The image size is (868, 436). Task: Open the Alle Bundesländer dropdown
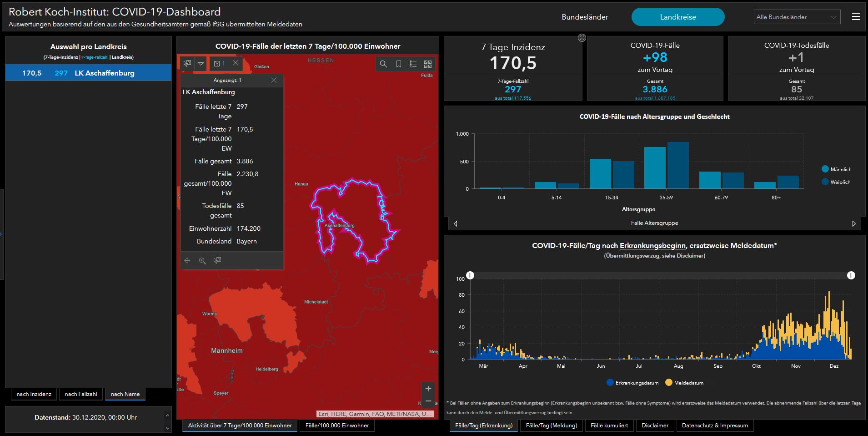797,17
